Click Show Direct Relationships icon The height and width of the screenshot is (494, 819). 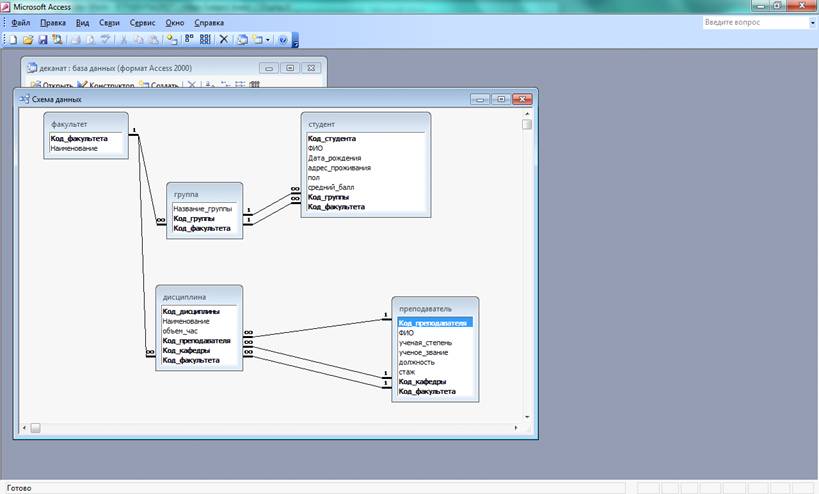point(188,40)
